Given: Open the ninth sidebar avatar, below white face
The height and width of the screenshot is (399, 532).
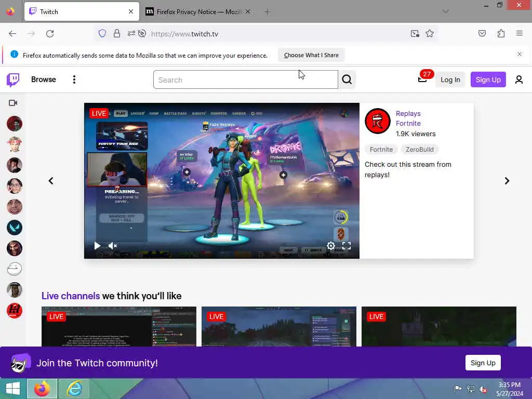Looking at the screenshot, I should pyautogui.click(x=15, y=290).
